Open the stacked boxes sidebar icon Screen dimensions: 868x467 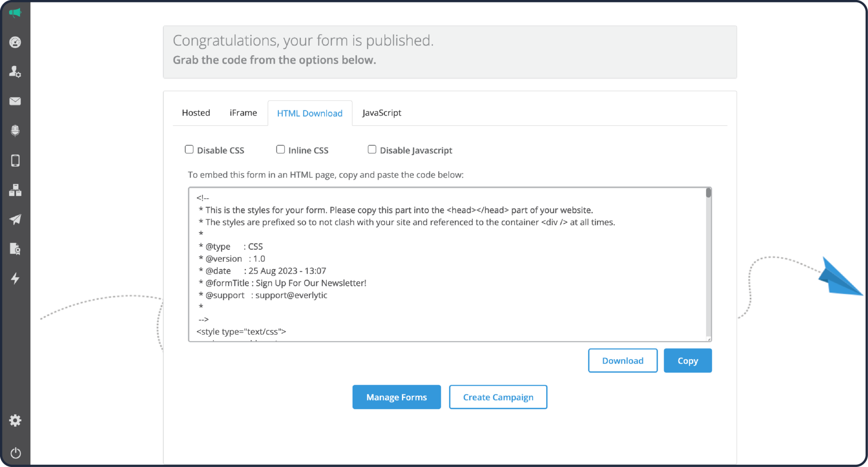click(15, 190)
